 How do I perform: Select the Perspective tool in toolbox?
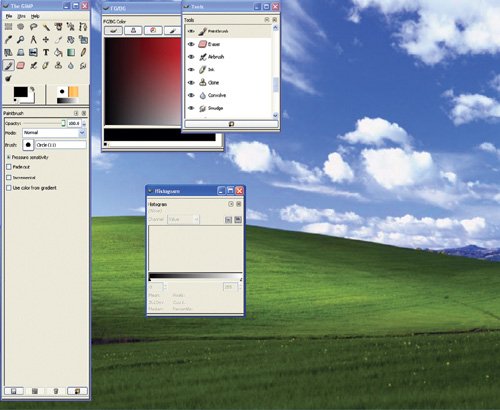(x=21, y=53)
